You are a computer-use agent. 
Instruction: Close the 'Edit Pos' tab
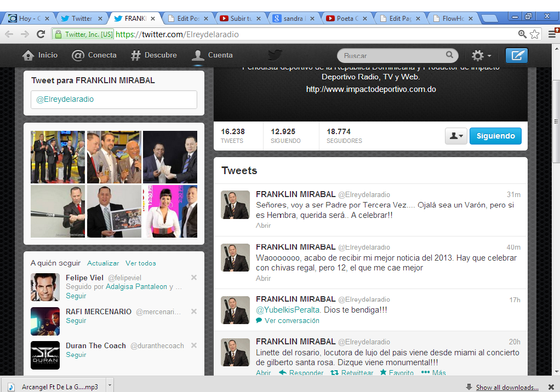pos(206,19)
